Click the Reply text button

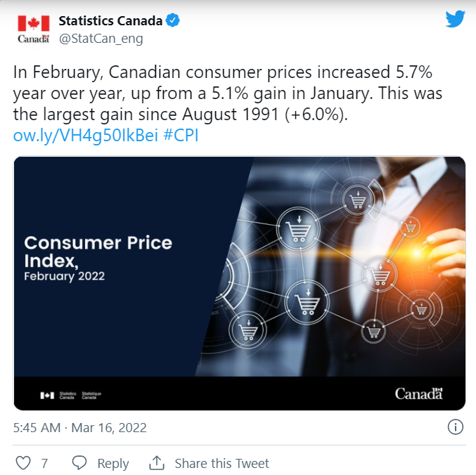point(113,463)
